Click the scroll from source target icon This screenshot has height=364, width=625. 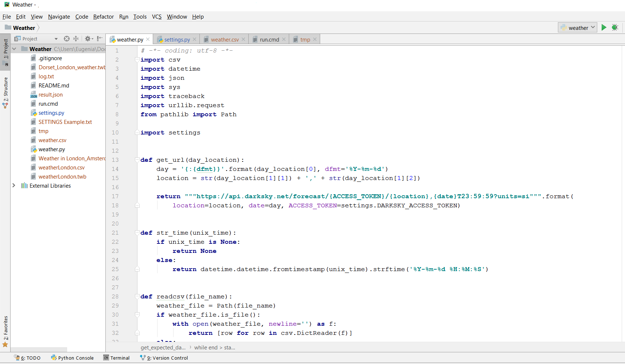coord(66,39)
